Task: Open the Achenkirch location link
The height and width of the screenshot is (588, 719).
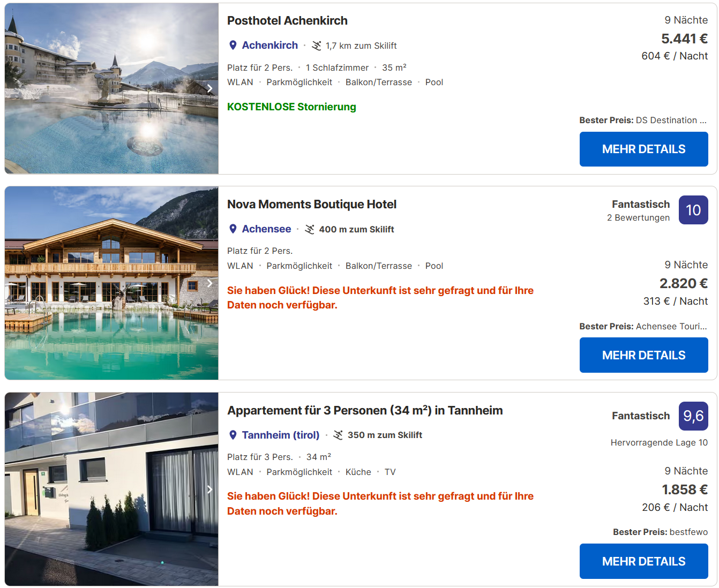Action: pyautogui.click(x=269, y=46)
